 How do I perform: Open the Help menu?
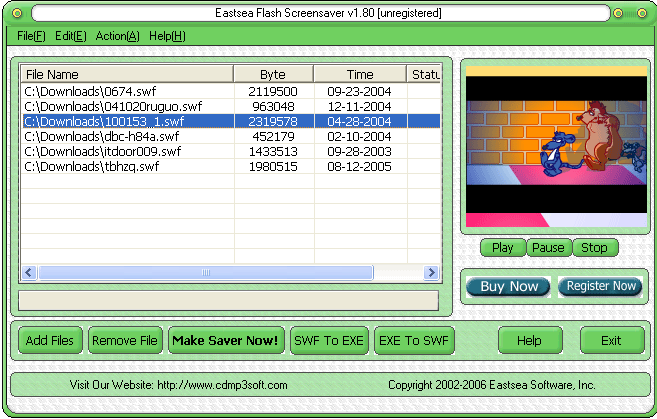tap(167, 36)
